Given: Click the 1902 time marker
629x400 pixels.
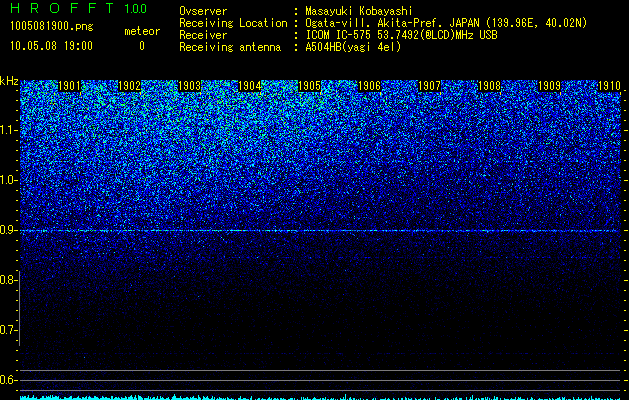Looking at the screenshot, I should click(130, 86).
